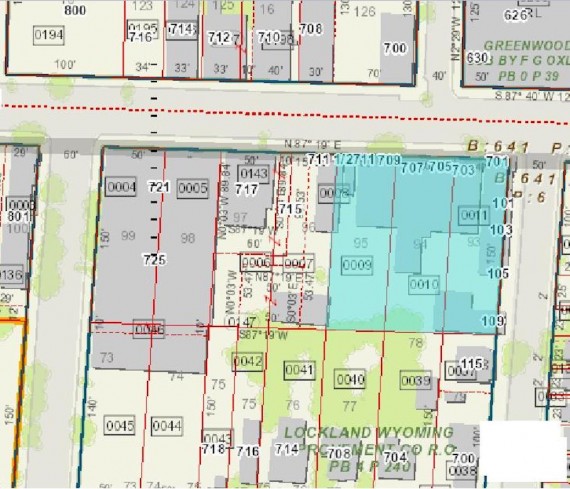Click highlighted parcel 0011 label
Viewport: 570px width, 489px height.
(474, 216)
